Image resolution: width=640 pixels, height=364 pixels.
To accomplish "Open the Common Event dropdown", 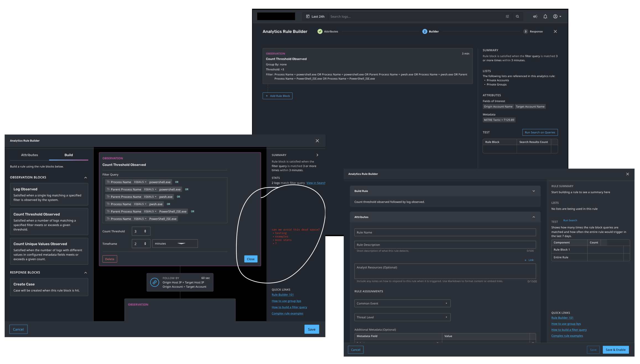I will (402, 303).
